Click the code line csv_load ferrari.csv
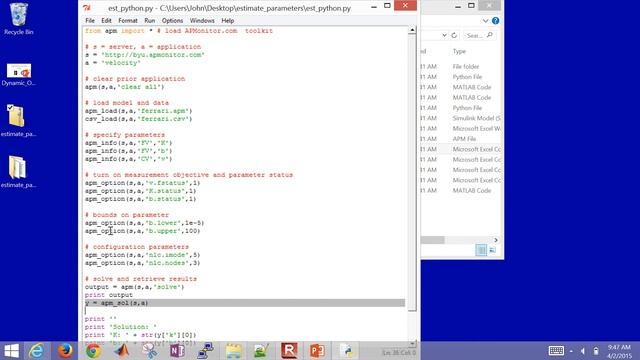Screen dimensions: 640x360 click(x=138, y=119)
